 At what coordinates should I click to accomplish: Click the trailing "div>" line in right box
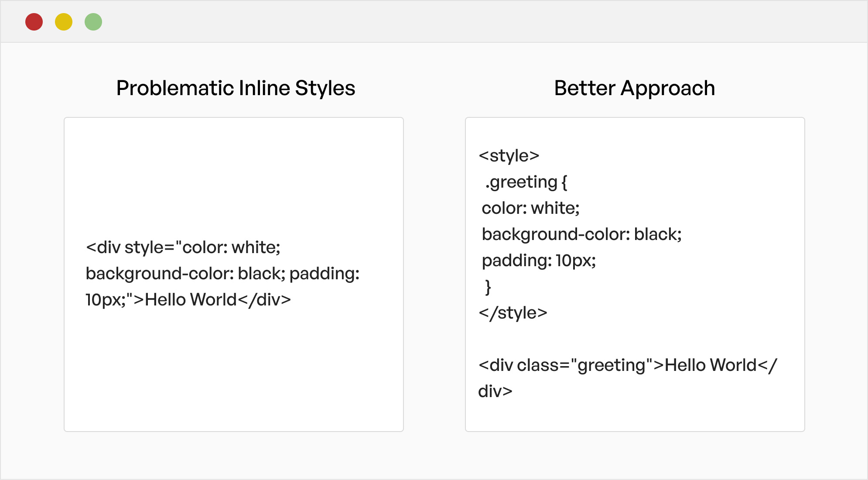click(495, 391)
